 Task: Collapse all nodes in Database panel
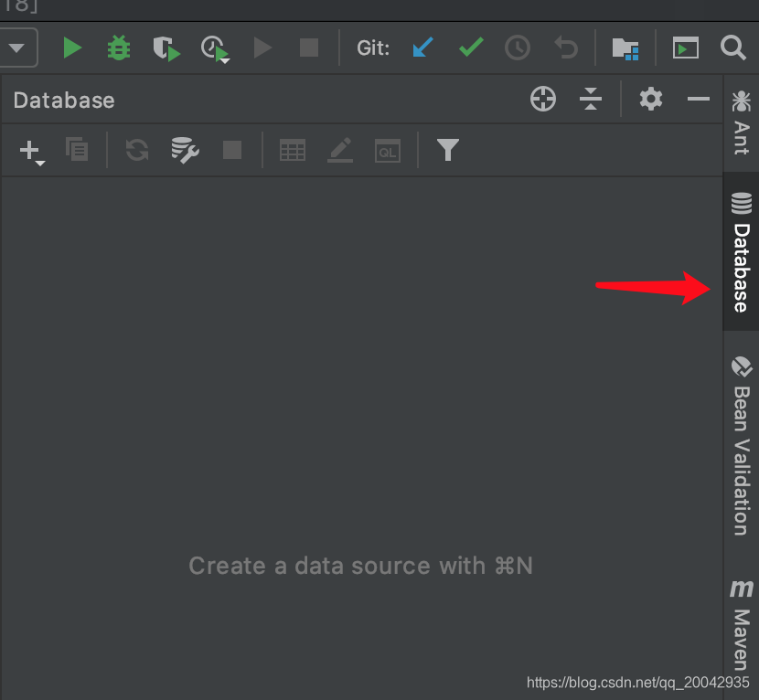point(591,99)
